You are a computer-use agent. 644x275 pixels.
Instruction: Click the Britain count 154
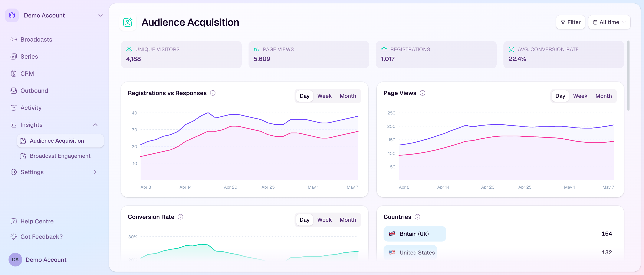[x=607, y=234]
